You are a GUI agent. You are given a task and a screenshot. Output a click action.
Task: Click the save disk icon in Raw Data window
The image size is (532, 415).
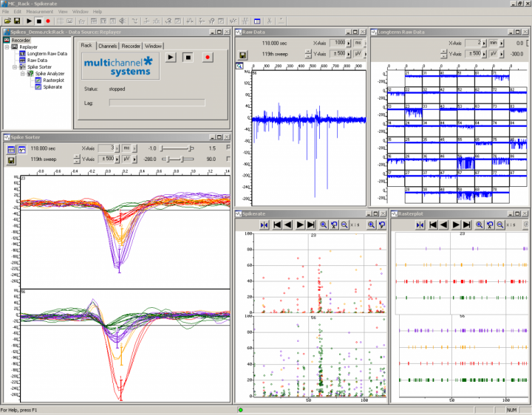[x=242, y=55]
